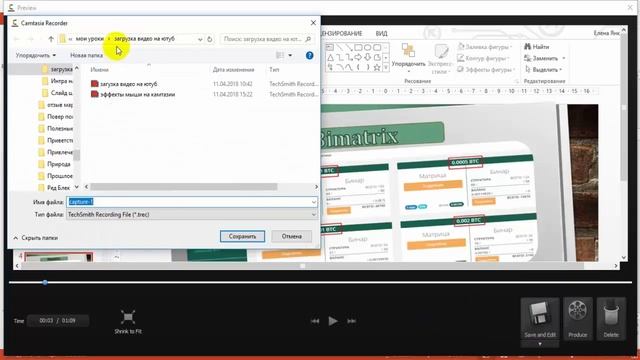Click the back navigation arrow
640x360 pixels.
(17, 39)
